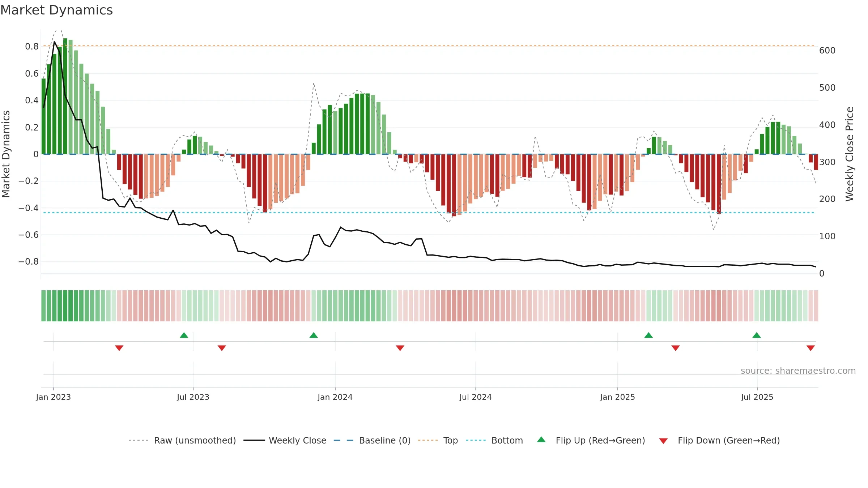Click the 0.2 left axis tick label
Image resolution: width=868 pixels, height=488 pixels.
32,127
